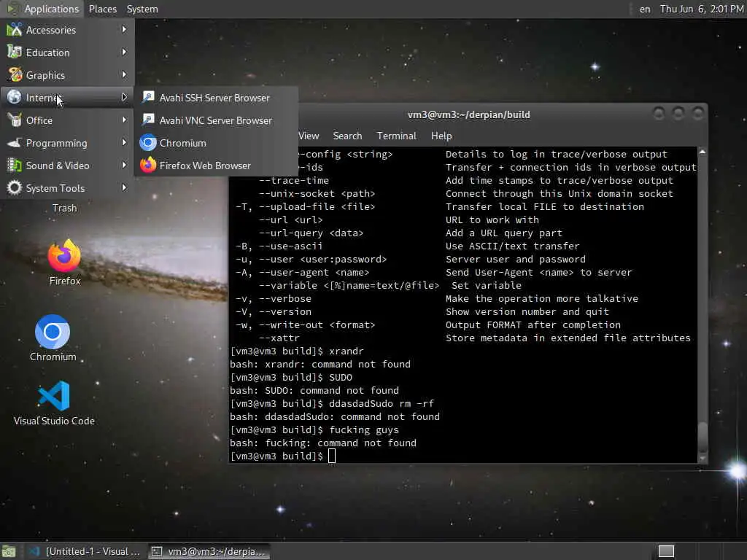The width and height of the screenshot is (747, 560).
Task: Select the Accessories menu label
Action: (x=51, y=30)
